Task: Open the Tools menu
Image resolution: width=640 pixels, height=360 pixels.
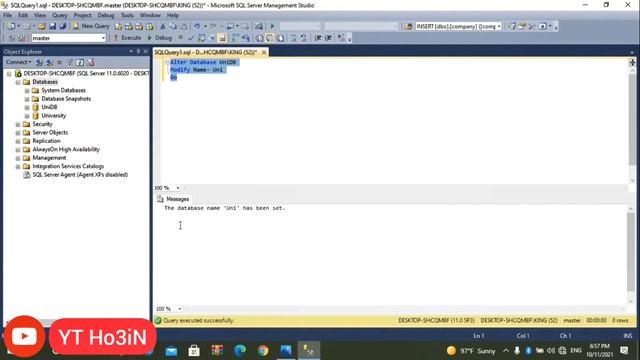Action: pos(127,15)
